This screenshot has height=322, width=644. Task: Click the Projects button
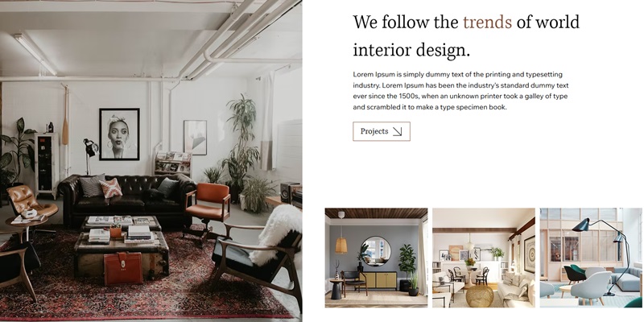point(381,131)
